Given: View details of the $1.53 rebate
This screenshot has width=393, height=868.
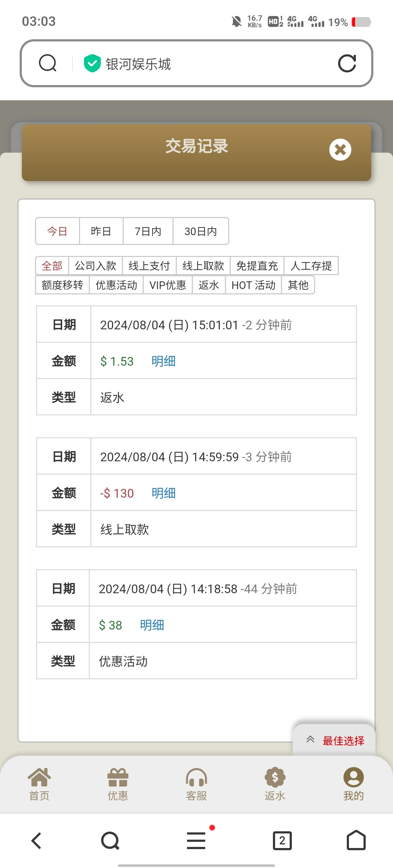Looking at the screenshot, I should (x=163, y=361).
